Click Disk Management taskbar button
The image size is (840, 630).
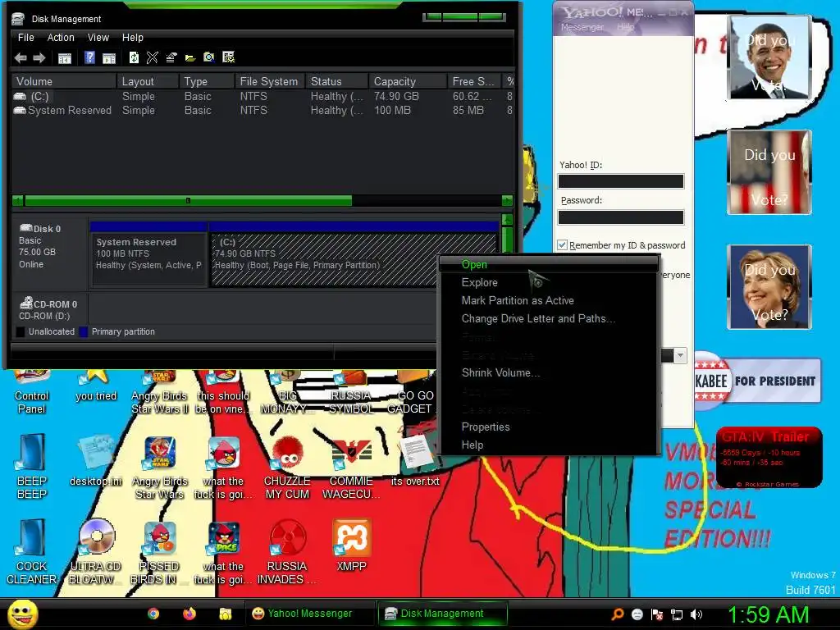[x=442, y=614]
